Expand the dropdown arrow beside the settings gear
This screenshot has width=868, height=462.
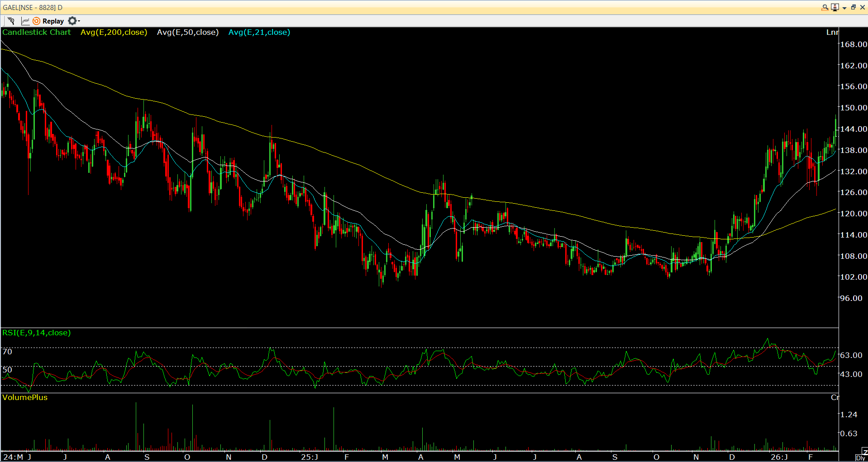click(x=78, y=21)
